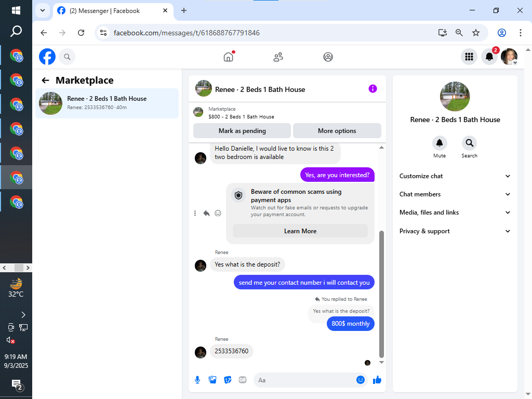Choose a GIF icon
This screenshot has width=532, height=399.
tap(243, 380)
